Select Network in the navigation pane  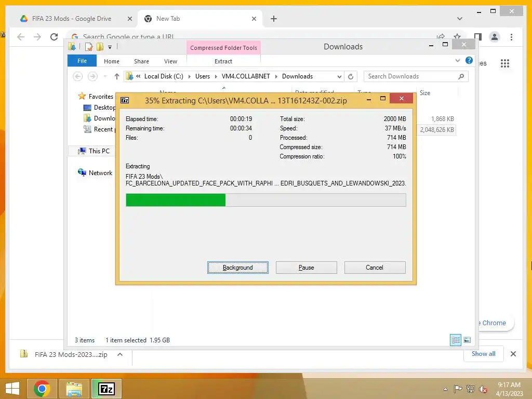point(96,172)
